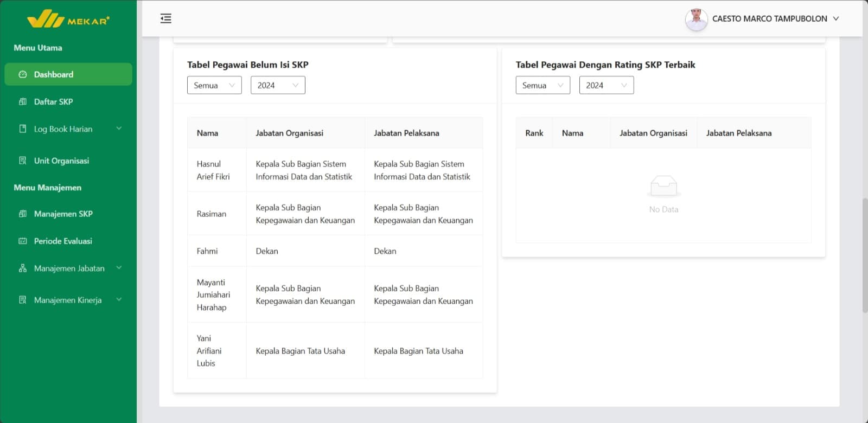Go to the Daftar SKP page

(53, 101)
